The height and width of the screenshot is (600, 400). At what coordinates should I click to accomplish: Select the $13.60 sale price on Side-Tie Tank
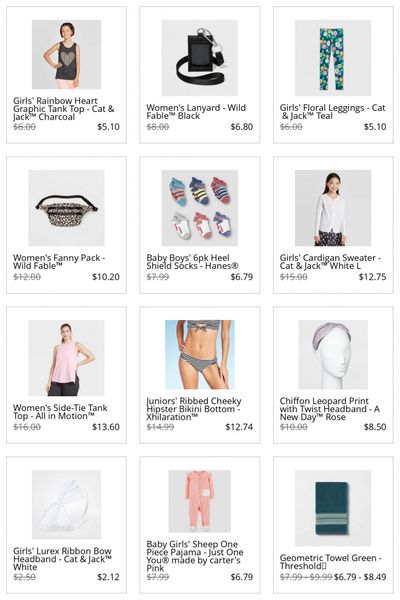pos(106,427)
